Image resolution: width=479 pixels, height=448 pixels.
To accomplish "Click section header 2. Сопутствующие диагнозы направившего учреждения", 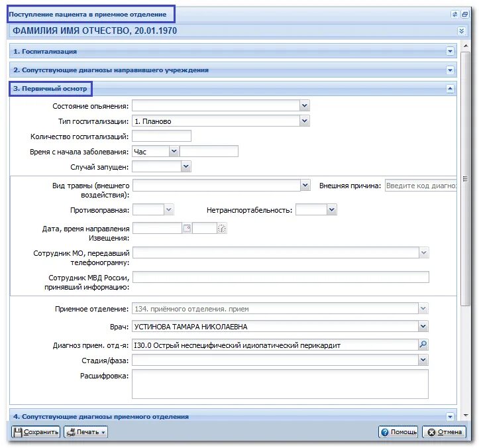I will [x=233, y=70].
